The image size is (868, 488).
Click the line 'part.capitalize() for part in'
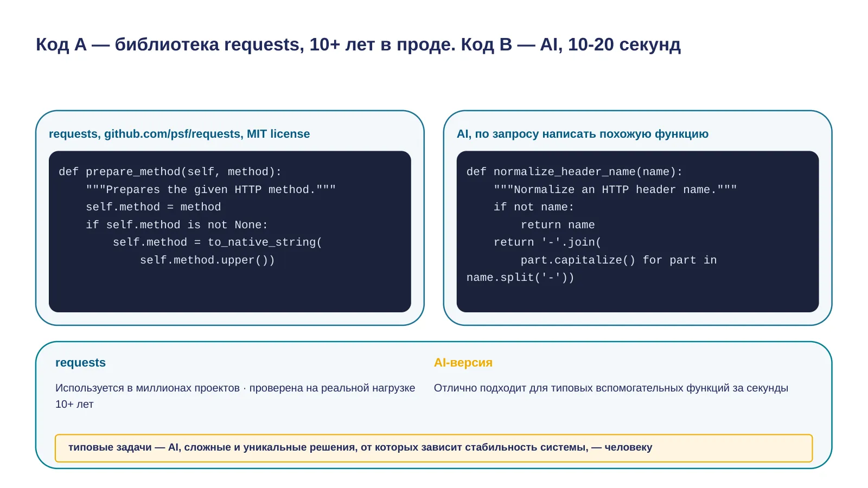coord(619,260)
